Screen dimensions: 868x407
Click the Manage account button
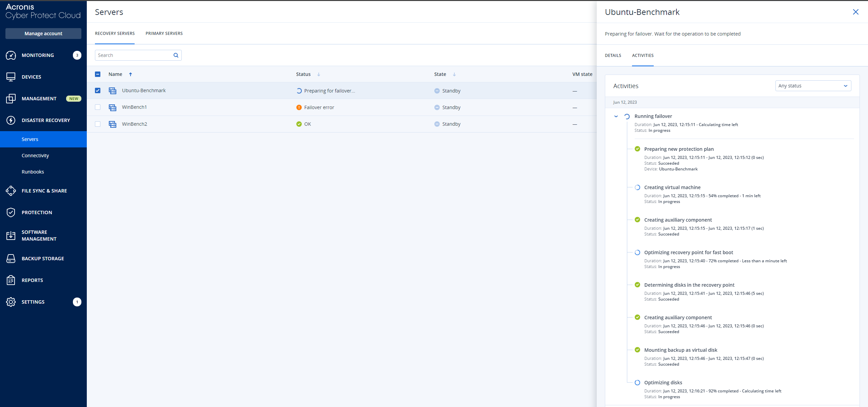(x=43, y=34)
